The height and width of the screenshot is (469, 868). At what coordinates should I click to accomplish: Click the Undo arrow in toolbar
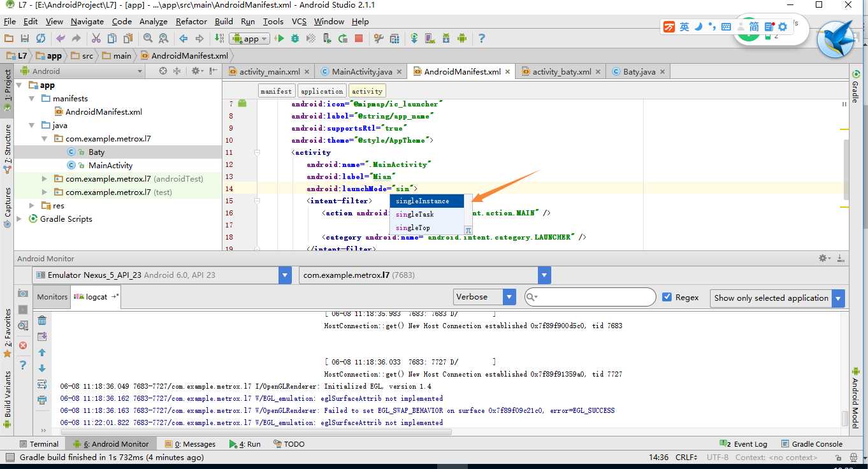point(61,38)
